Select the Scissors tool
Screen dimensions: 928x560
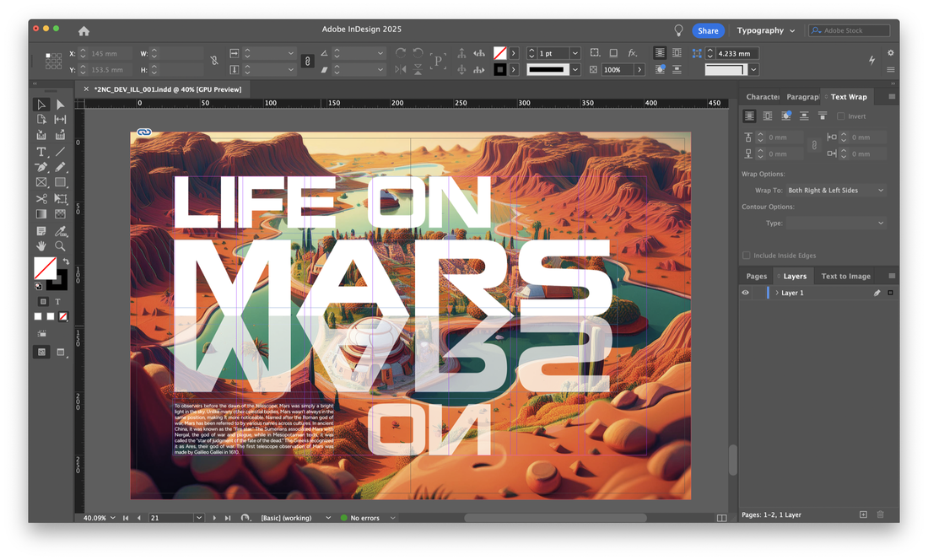(41, 199)
